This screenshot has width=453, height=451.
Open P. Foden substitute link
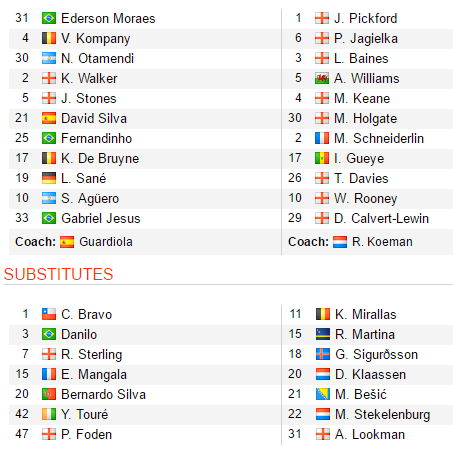86,434
